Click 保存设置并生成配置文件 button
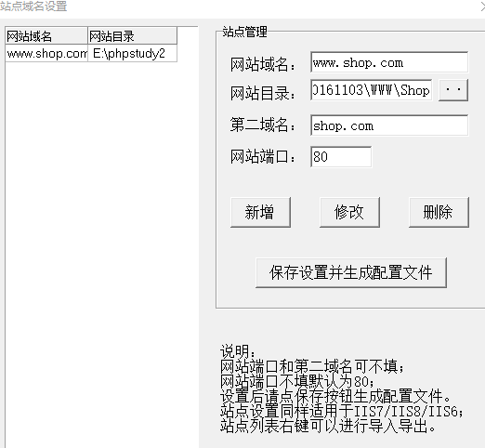 (x=351, y=272)
